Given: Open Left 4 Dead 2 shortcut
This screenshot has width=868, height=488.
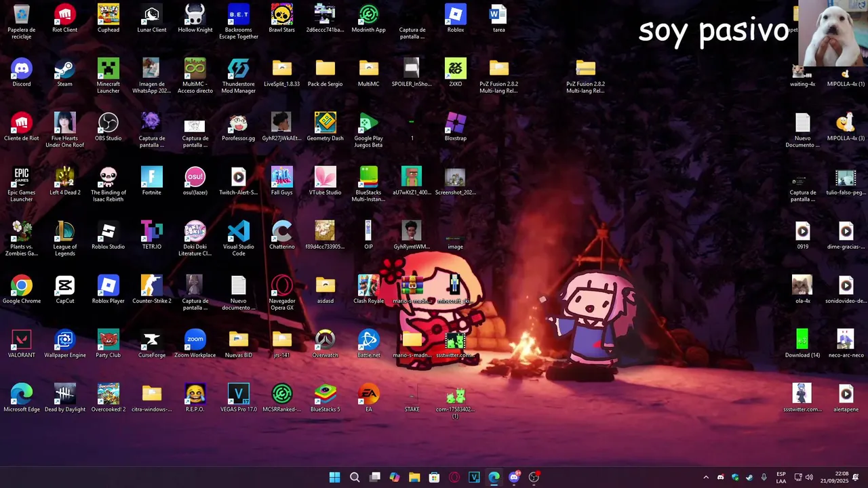Looking at the screenshot, I should 65,181.
